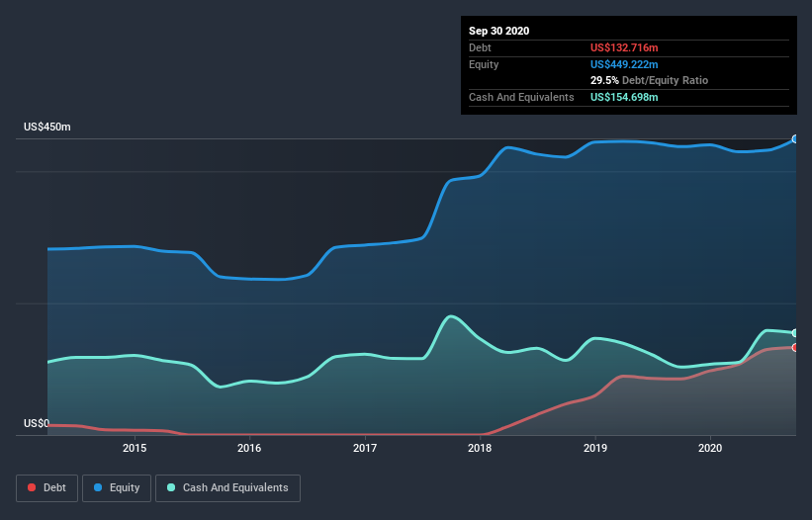Click the teal Cash endpoint marker
Viewport: 812px width, 520px height.
[x=795, y=333]
